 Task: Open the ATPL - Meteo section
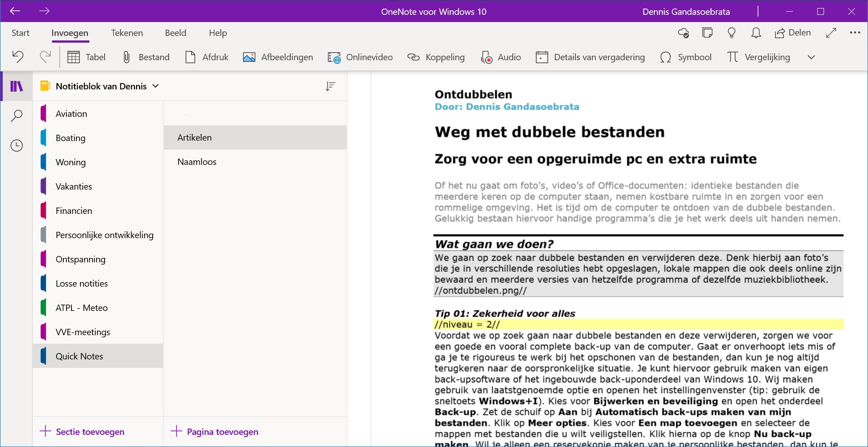pos(98,308)
